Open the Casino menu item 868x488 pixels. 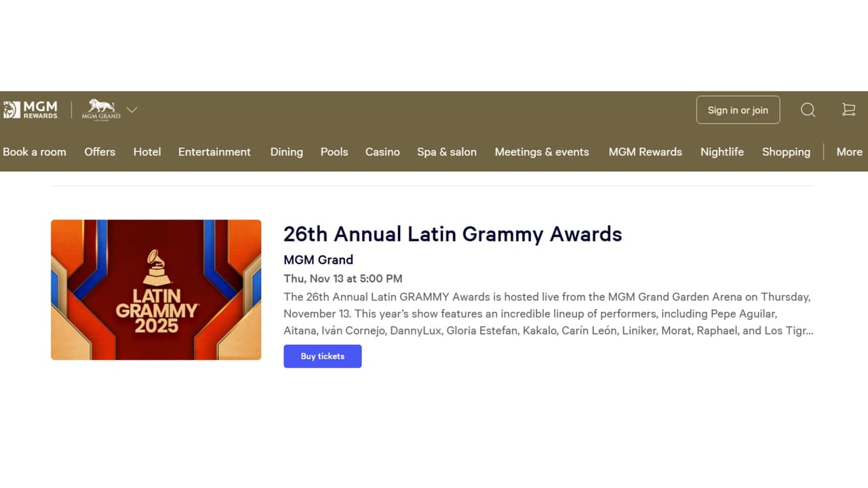point(382,152)
